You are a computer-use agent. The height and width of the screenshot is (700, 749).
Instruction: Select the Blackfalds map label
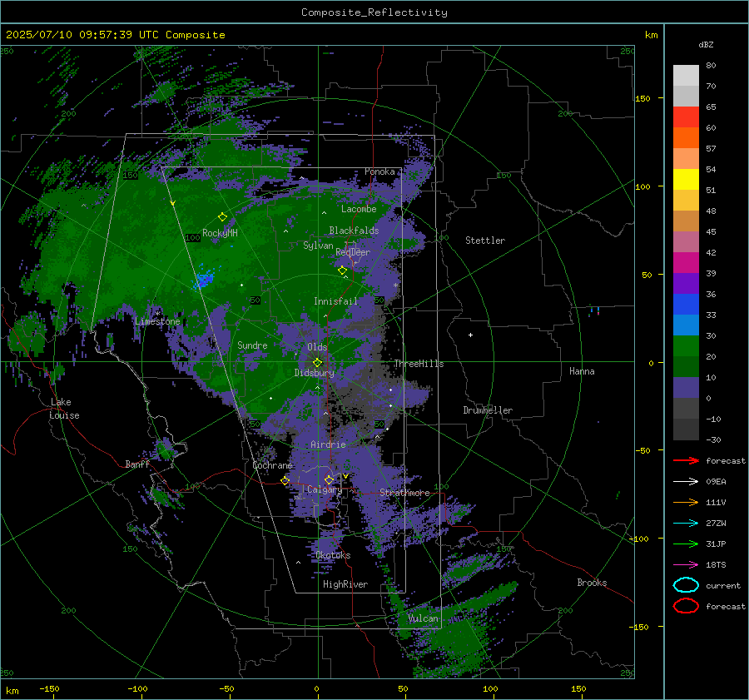click(354, 231)
